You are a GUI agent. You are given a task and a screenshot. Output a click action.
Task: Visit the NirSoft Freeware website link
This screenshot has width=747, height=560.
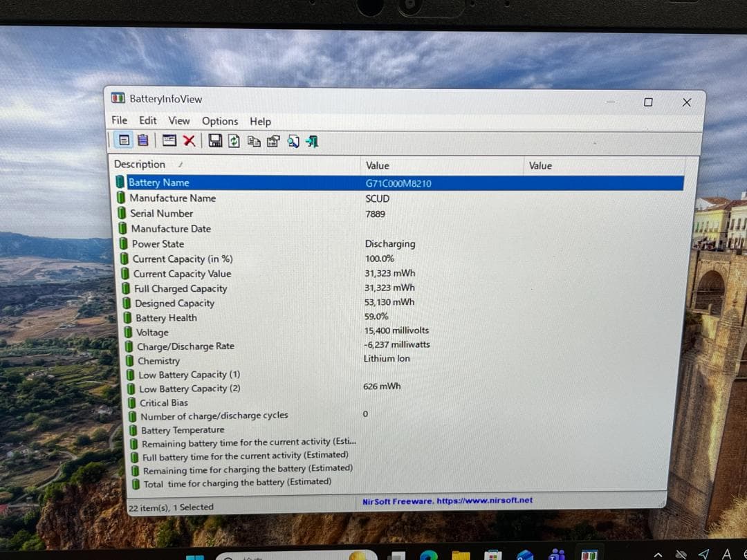445,500
